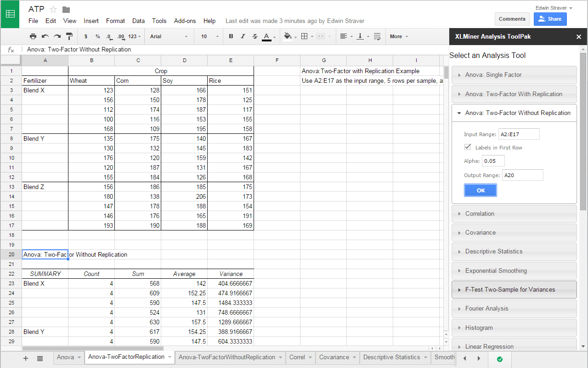Screen dimensions: 588x368
Task: Apply currency format with dollar sign icon
Action: click(85, 36)
